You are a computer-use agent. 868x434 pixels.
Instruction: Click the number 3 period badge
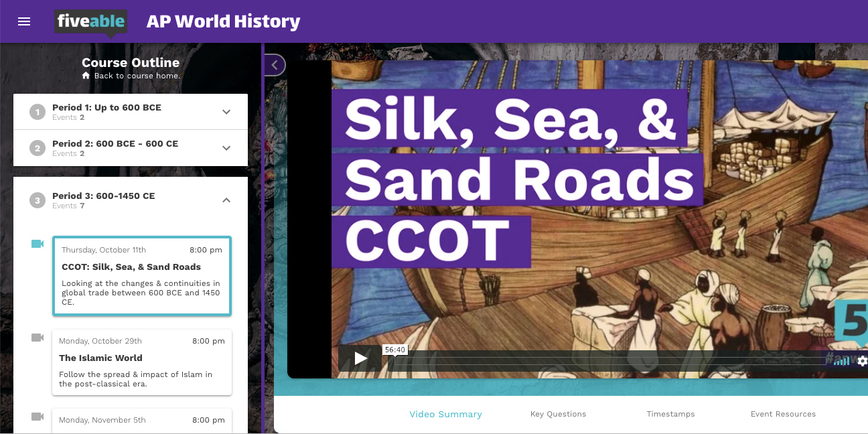(38, 200)
